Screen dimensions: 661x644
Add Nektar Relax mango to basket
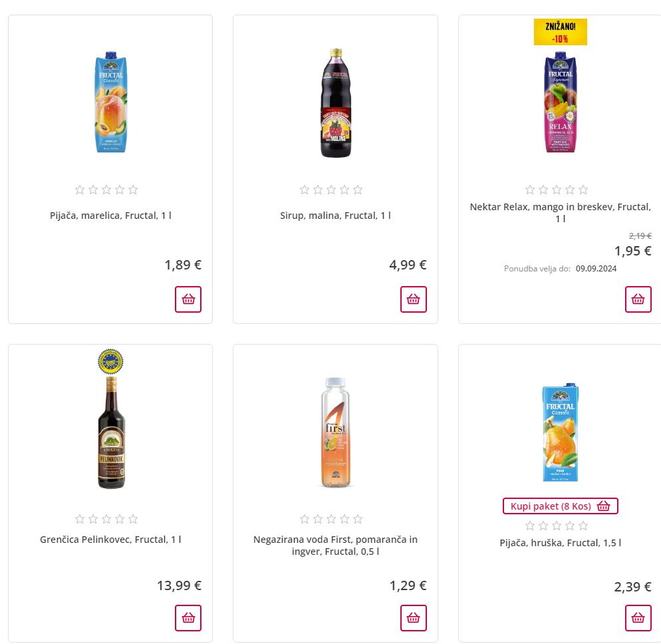click(x=638, y=299)
